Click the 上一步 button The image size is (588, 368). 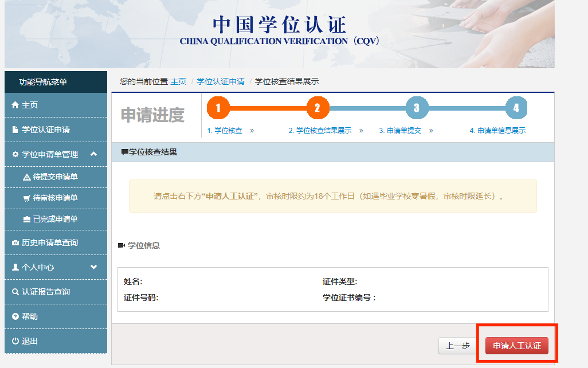coord(458,346)
